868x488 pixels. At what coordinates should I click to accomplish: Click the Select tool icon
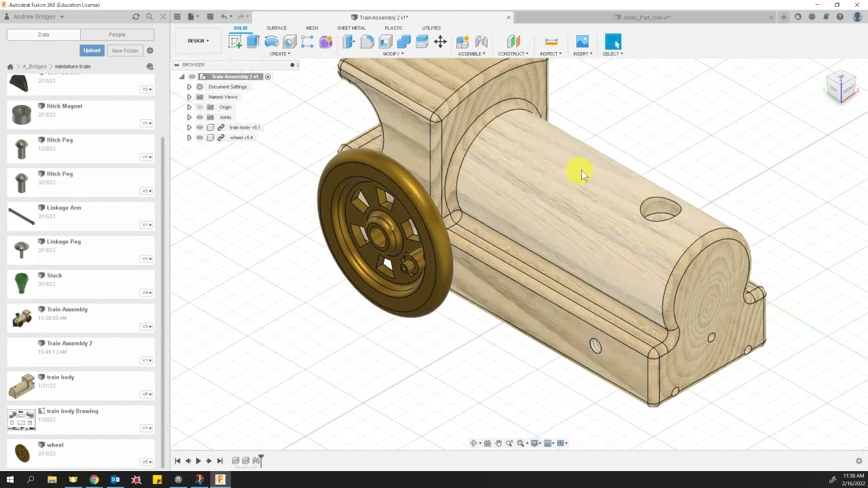pos(612,42)
